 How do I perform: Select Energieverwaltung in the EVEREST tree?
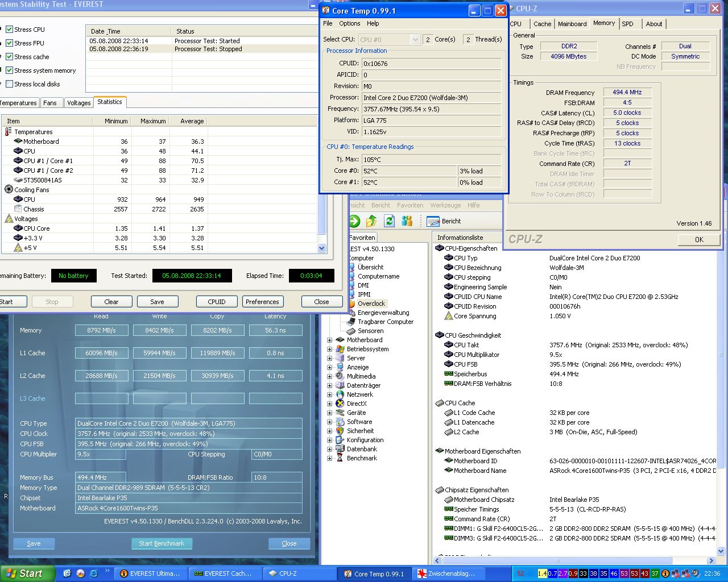383,313
